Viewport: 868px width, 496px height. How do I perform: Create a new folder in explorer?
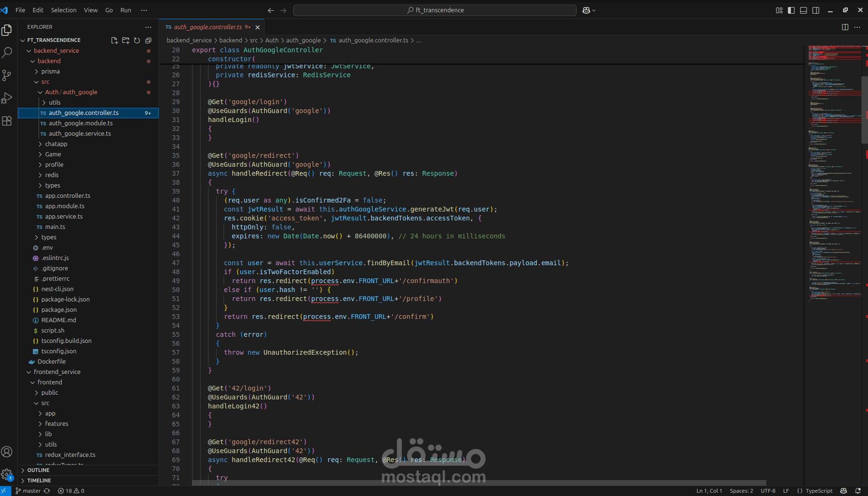(126, 41)
